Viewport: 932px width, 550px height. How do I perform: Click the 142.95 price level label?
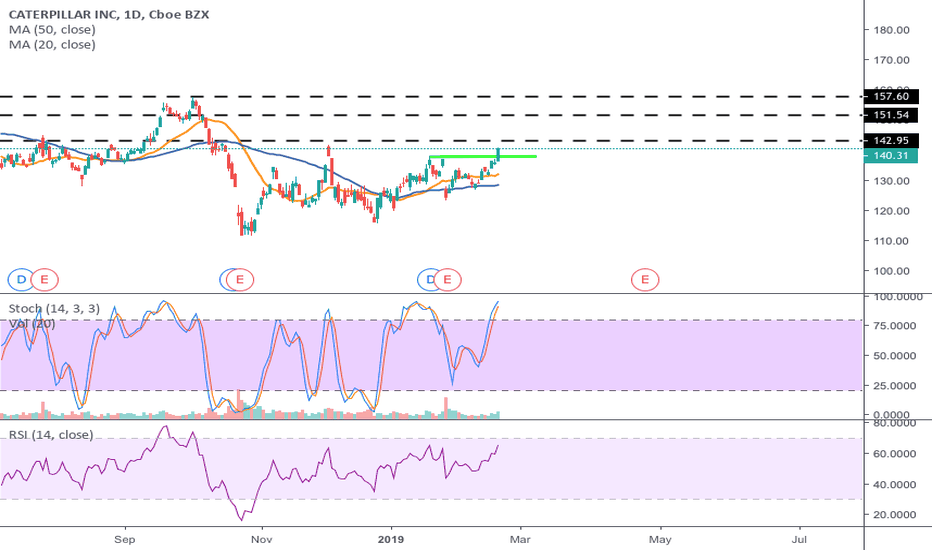pyautogui.click(x=891, y=141)
